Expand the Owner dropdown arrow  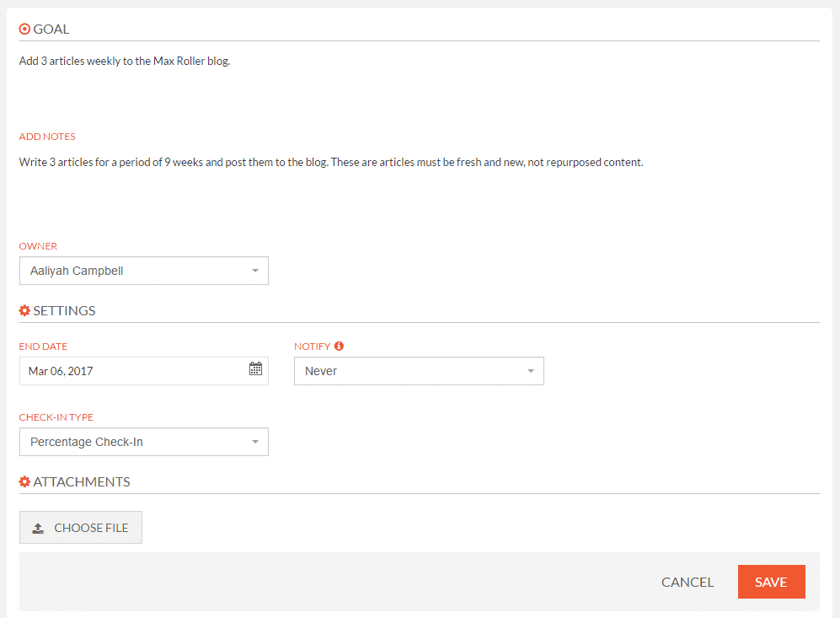click(x=255, y=271)
